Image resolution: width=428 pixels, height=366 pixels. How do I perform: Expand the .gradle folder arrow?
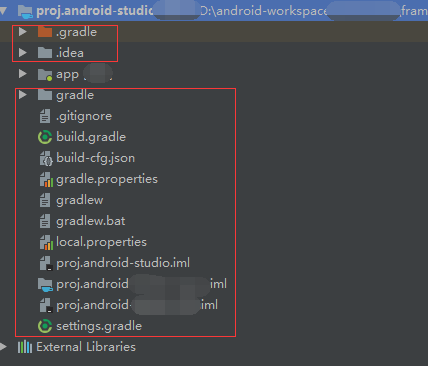[x=22, y=32]
